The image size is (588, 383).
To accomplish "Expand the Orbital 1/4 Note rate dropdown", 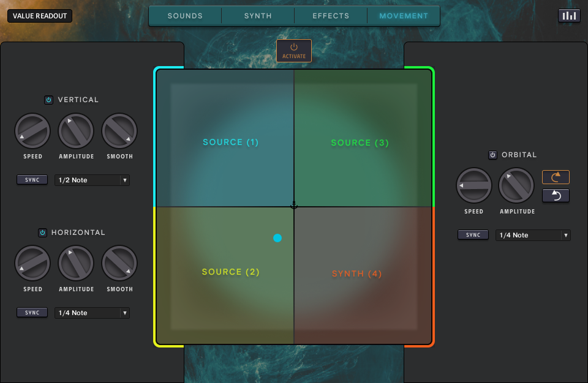I will (x=533, y=235).
